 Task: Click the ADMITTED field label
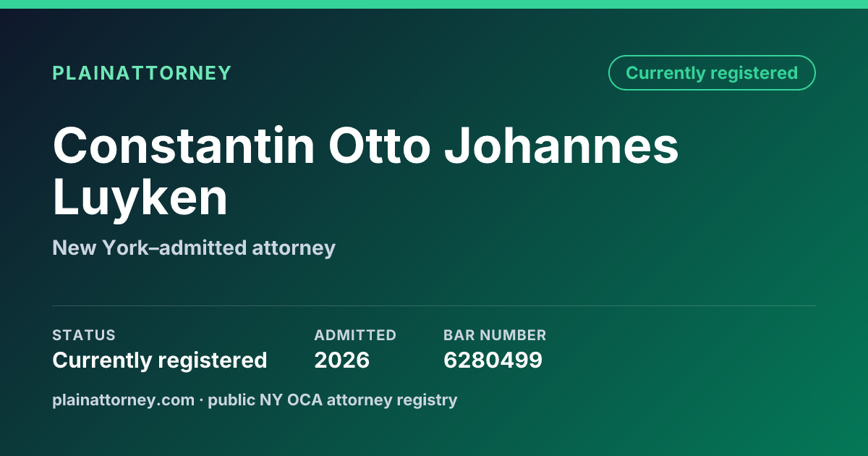coord(355,335)
